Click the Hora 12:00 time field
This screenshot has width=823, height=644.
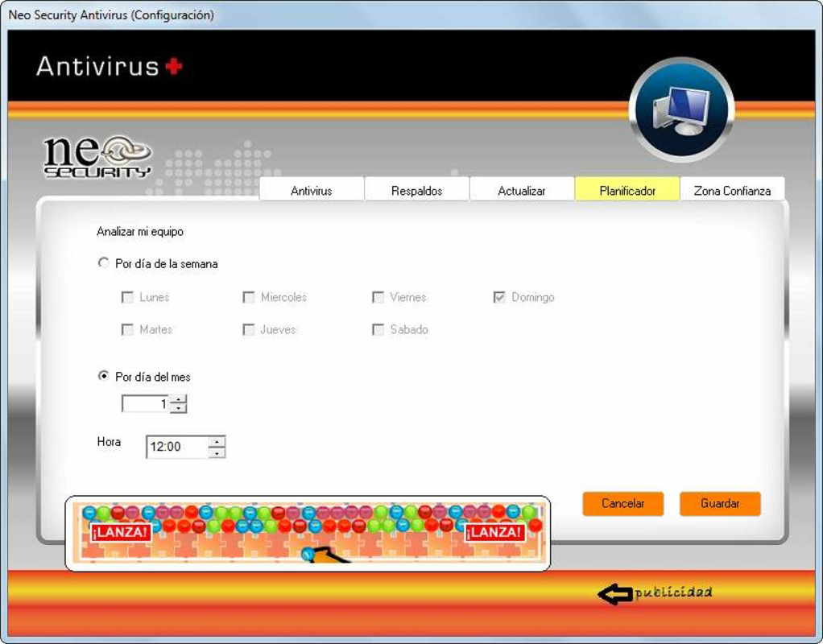pos(177,447)
